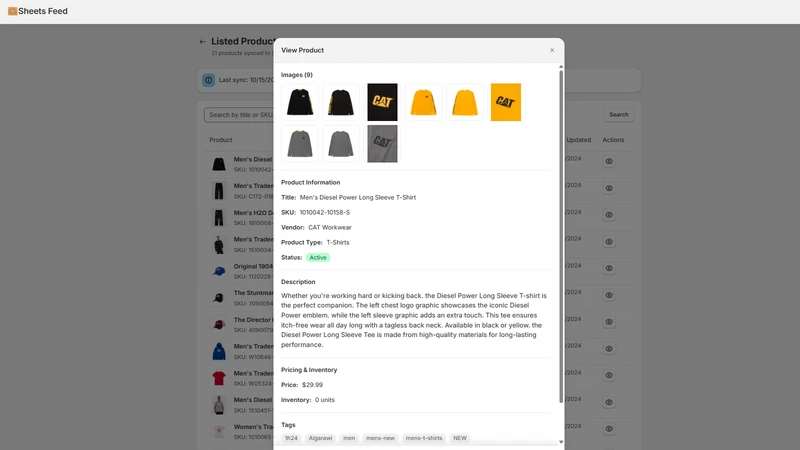The width and height of the screenshot is (800, 450).
Task: Open second grey shirt back-view image
Action: [341, 144]
